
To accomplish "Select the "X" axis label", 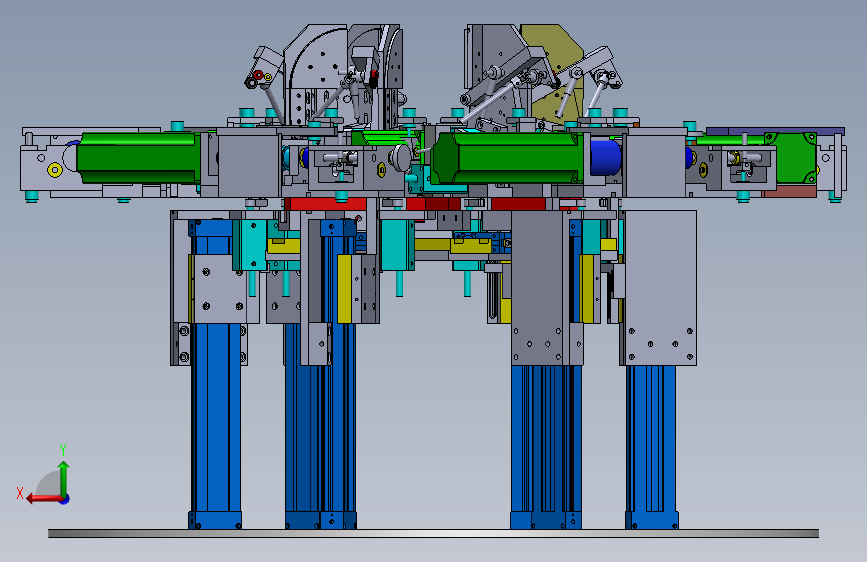I will point(20,493).
